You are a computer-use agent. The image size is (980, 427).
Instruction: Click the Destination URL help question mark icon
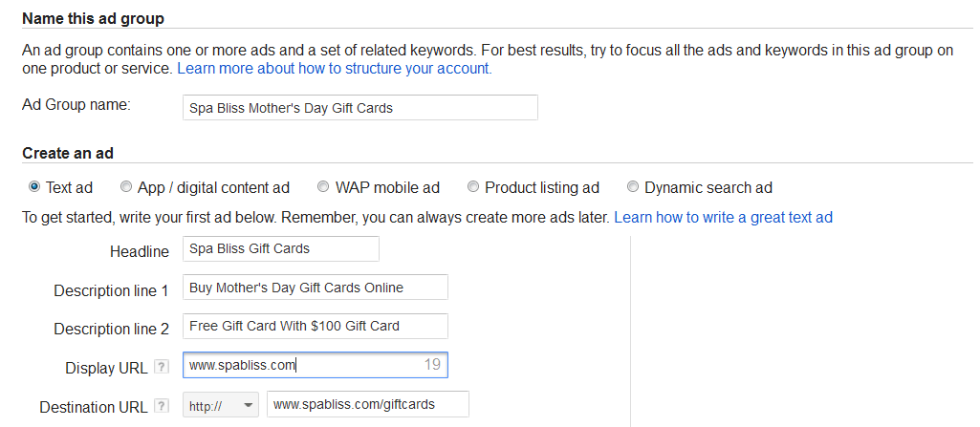click(x=162, y=407)
